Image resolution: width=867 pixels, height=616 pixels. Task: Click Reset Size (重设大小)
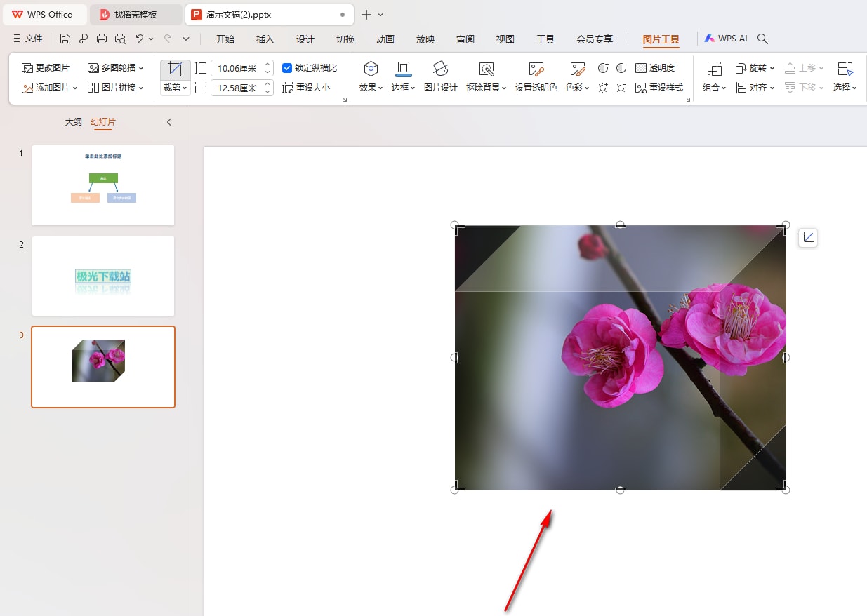coord(306,88)
